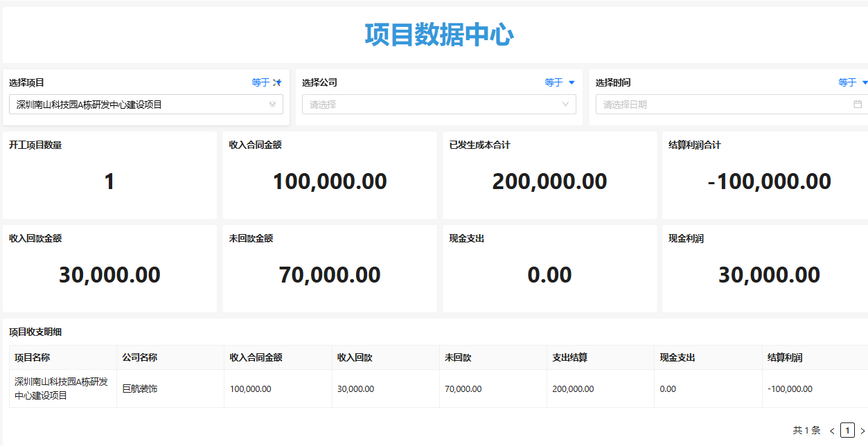Click the 选择公司 请选择 select box
The height and width of the screenshot is (446, 868).
click(439, 105)
